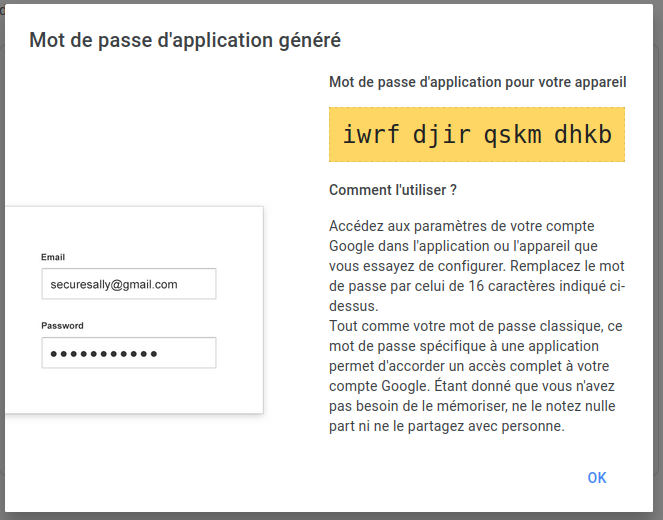Select the 'djir' block in the yellow box
Viewport: 663px width, 520px height.
441,135
